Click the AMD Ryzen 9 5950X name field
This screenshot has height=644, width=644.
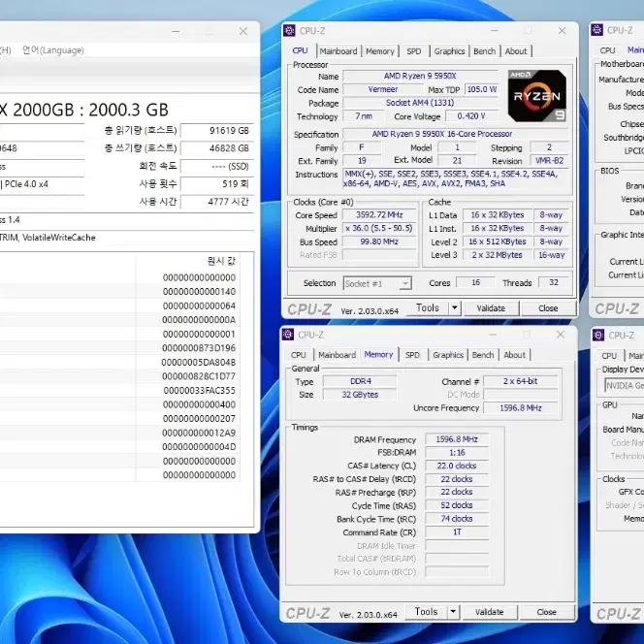click(x=420, y=76)
